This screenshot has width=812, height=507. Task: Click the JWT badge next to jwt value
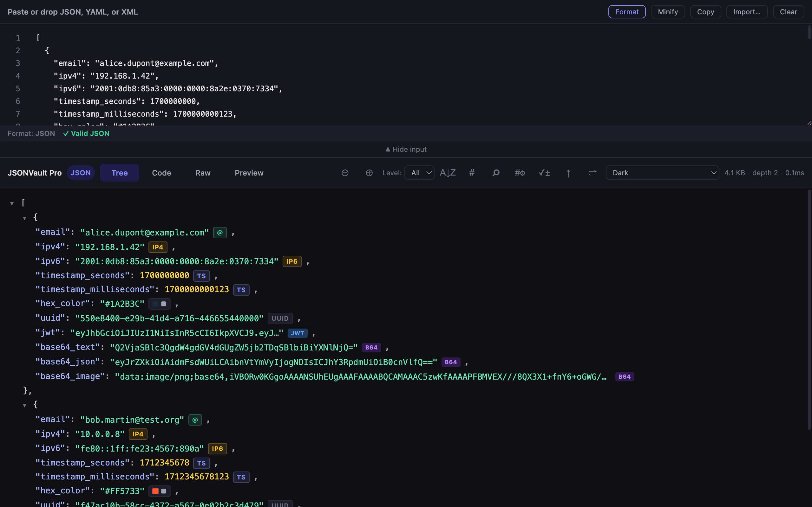pos(297,333)
